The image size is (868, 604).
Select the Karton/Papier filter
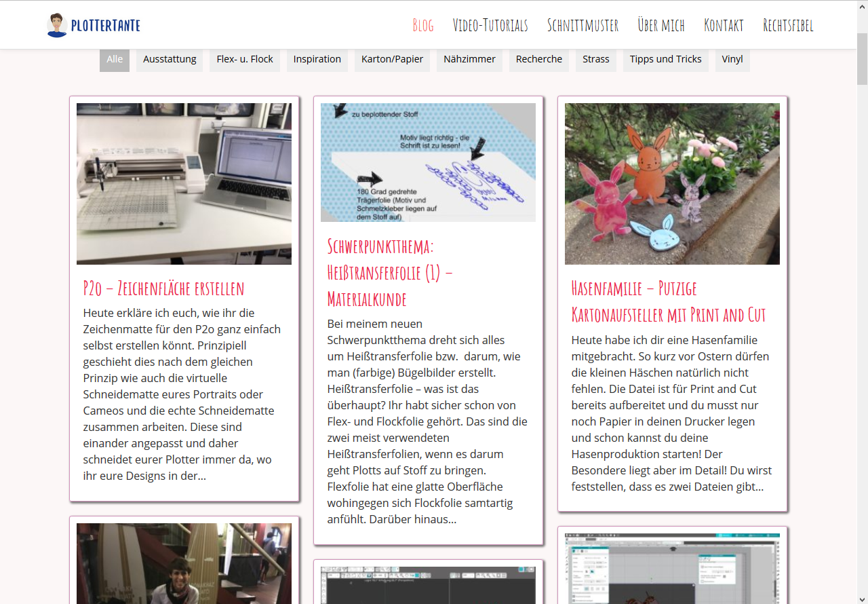[392, 59]
